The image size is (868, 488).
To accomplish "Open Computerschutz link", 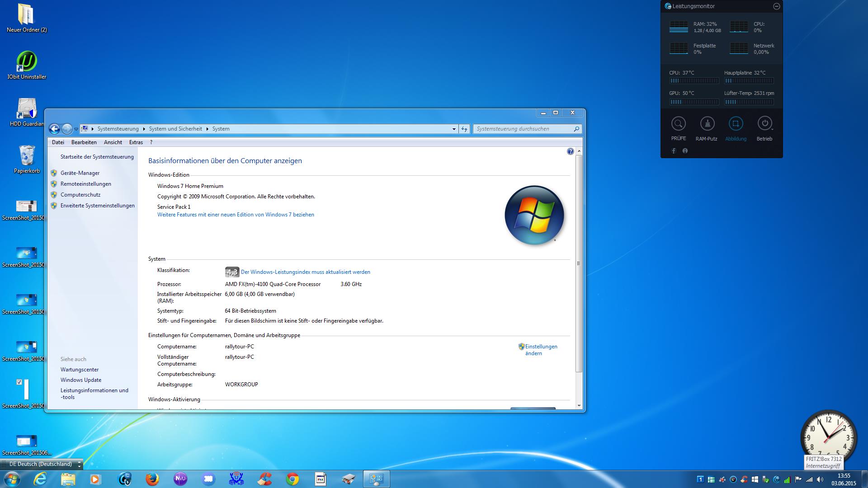I will tap(80, 195).
